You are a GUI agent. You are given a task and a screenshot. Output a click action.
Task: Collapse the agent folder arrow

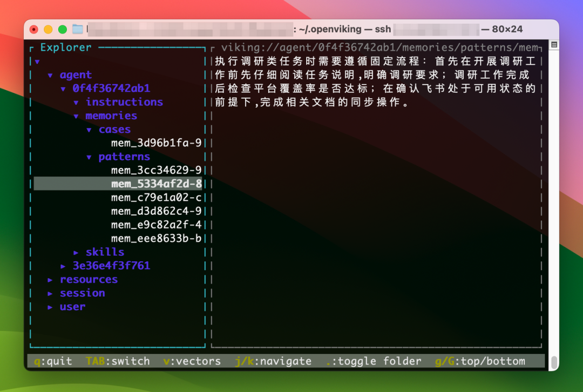pyautogui.click(x=50, y=75)
